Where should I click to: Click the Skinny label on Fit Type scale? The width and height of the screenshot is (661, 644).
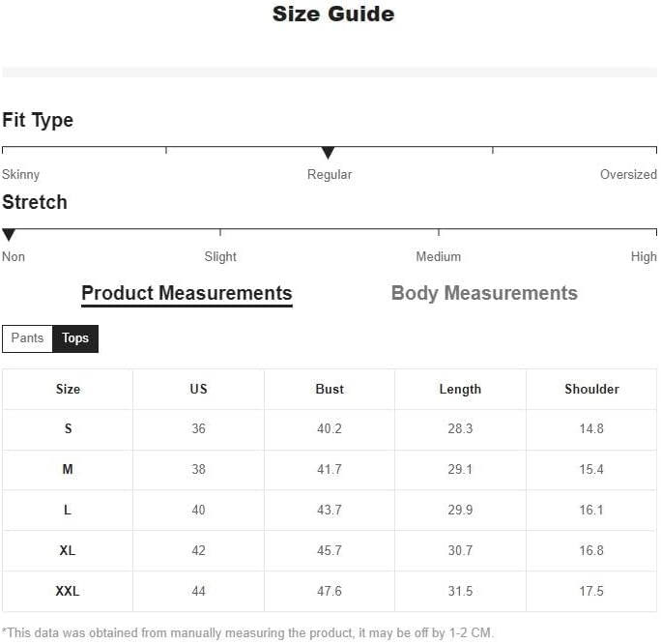click(x=21, y=175)
